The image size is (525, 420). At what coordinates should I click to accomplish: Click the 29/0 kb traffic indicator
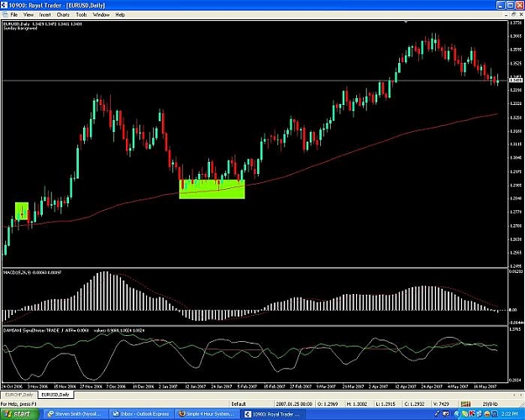[490, 404]
